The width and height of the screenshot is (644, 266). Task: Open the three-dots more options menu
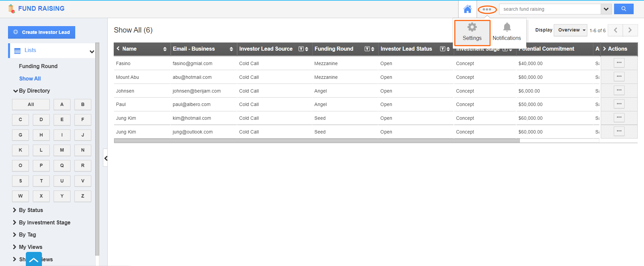(x=487, y=9)
